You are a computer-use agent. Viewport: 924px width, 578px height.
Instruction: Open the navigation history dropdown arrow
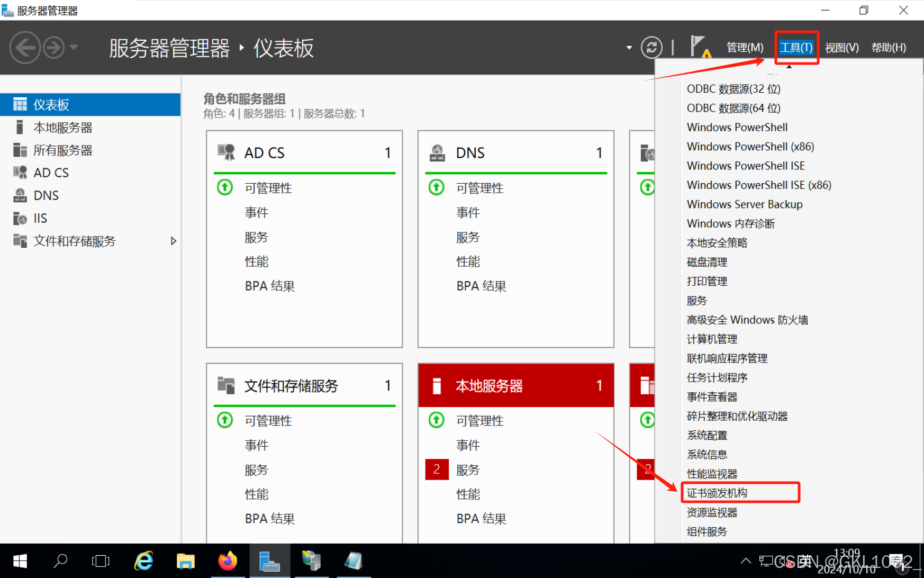pyautogui.click(x=74, y=47)
